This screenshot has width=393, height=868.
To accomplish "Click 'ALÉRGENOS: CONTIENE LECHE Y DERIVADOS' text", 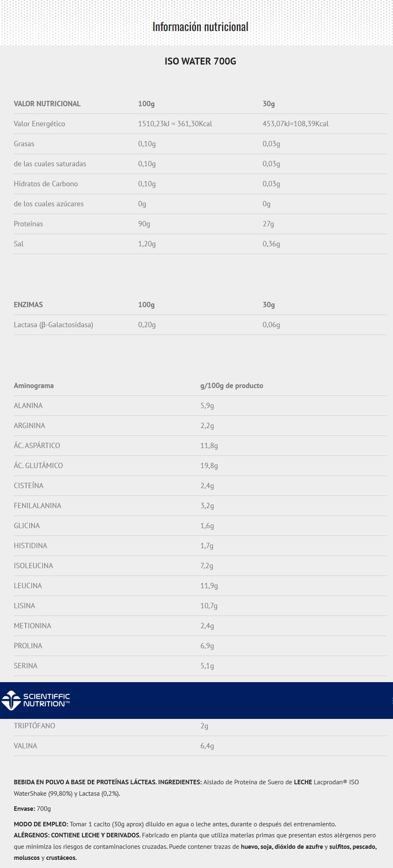I will 77,835.
